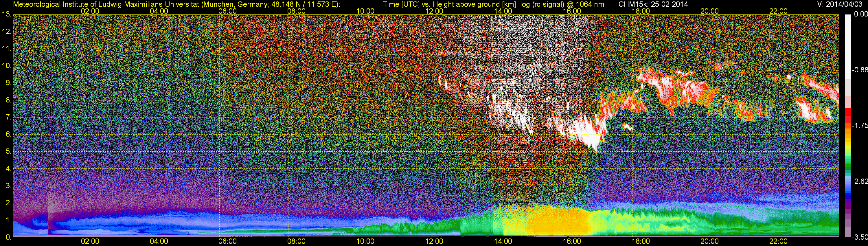Click the '-3.50' colorbar value
The image size is (868, 246).
[859, 238]
